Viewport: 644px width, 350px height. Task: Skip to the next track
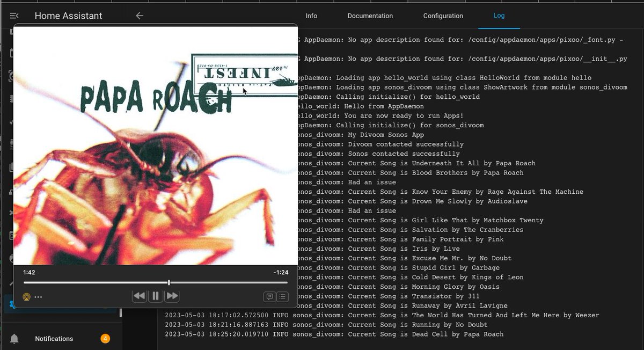(x=172, y=296)
